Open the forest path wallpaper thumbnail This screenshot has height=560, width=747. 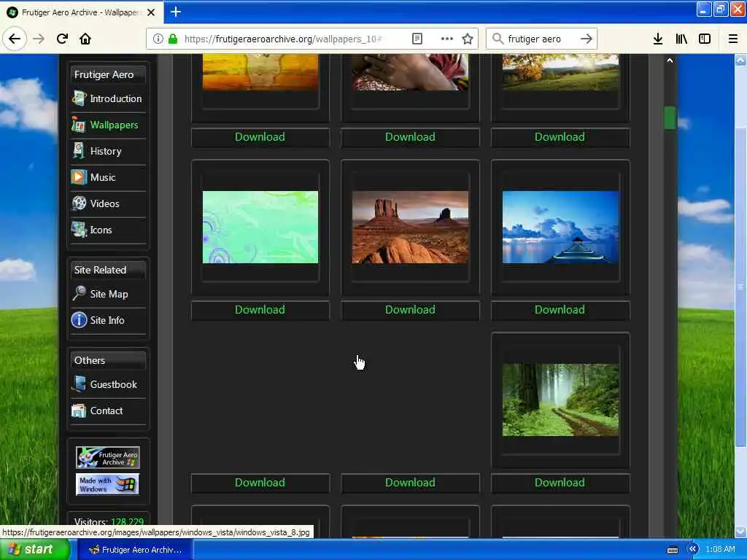pos(561,400)
